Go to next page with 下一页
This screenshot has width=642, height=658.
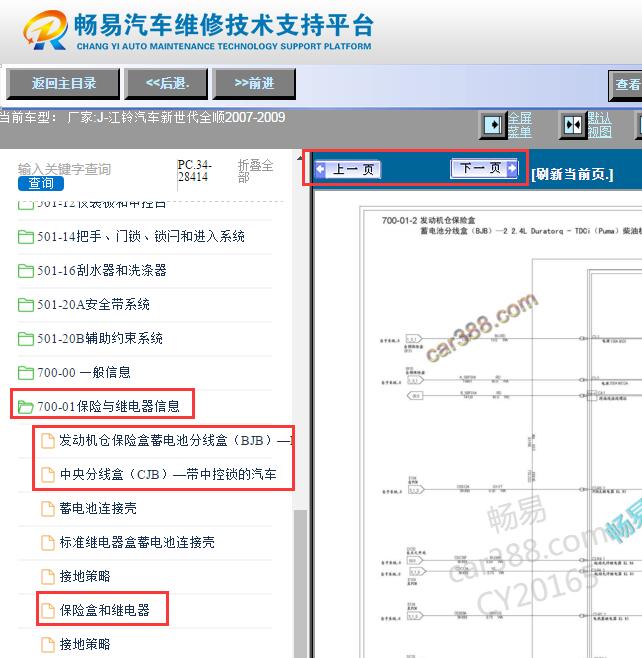tap(484, 168)
